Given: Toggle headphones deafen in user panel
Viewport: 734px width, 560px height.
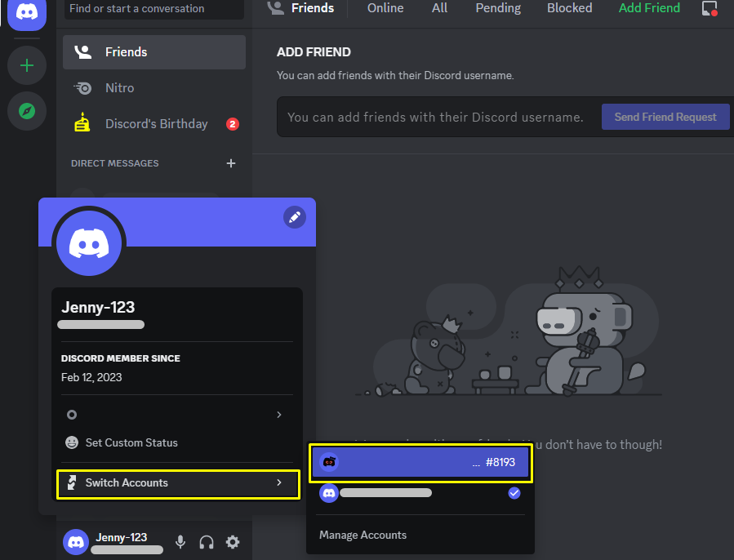Looking at the screenshot, I should (x=207, y=542).
